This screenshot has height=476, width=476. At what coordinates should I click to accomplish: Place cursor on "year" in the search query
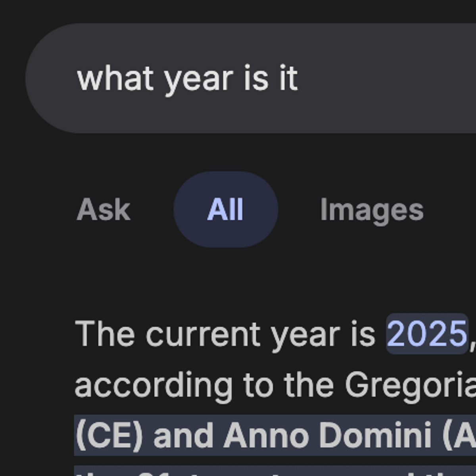(x=198, y=78)
